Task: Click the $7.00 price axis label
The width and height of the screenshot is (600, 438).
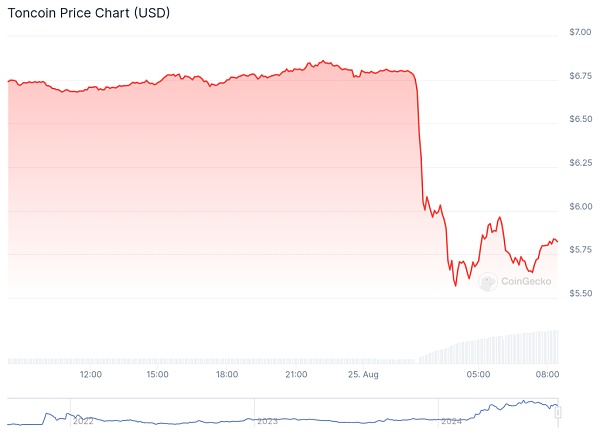Action: pos(580,35)
